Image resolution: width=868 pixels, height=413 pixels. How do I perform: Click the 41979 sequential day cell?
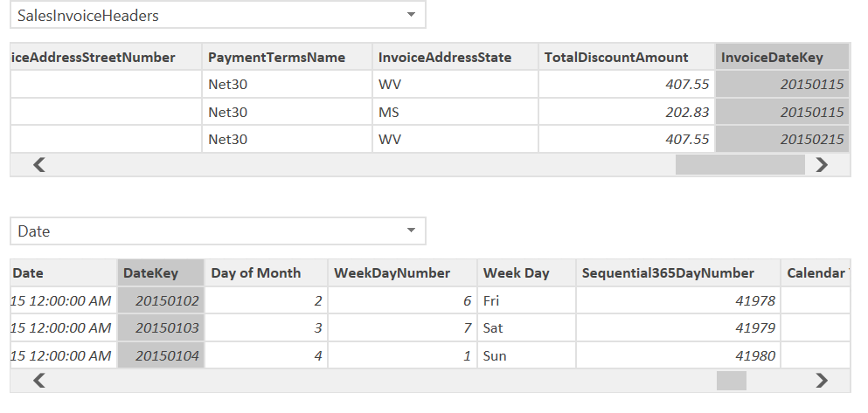[677, 328]
